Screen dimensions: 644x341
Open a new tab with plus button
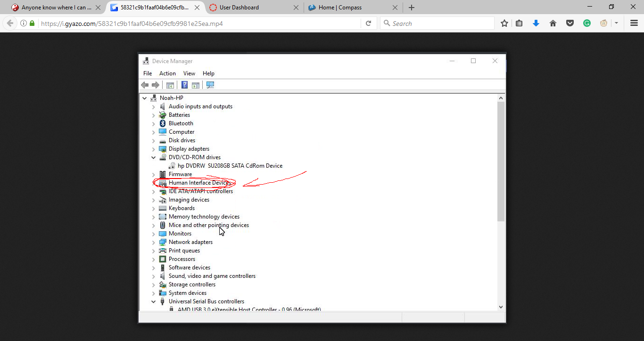pos(412,8)
